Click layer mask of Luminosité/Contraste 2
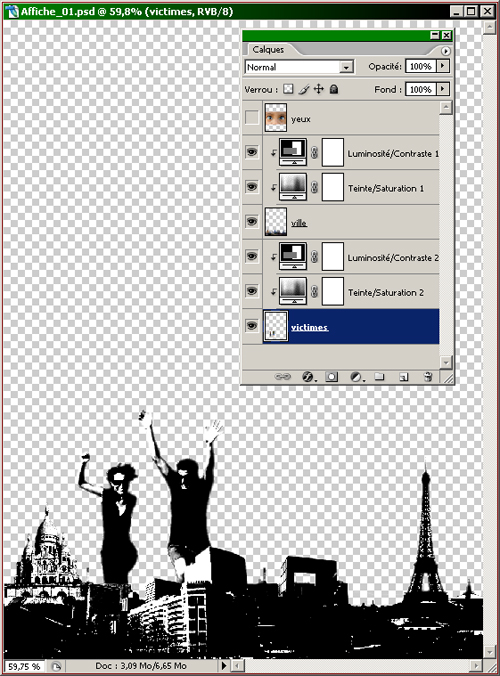This screenshot has width=500, height=676. (x=333, y=257)
